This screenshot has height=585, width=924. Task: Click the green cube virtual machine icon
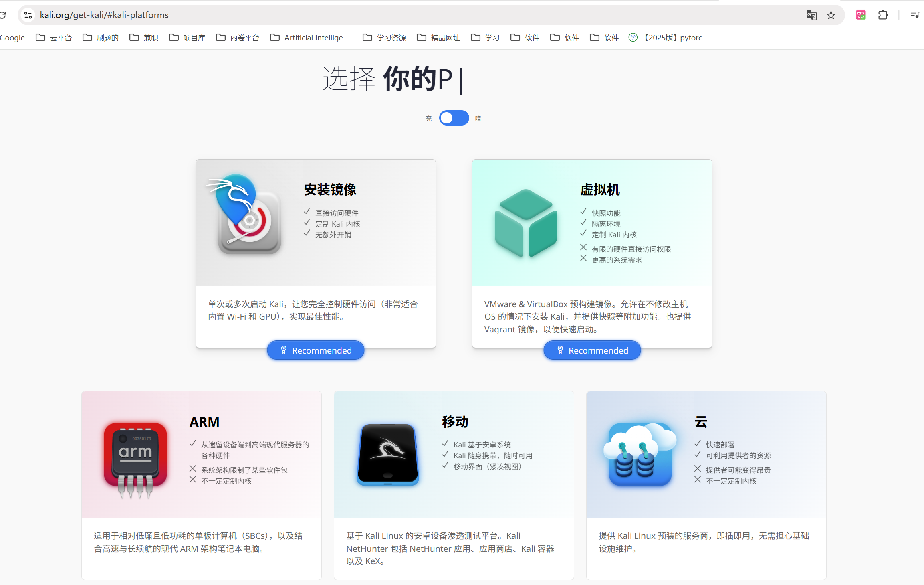526,223
